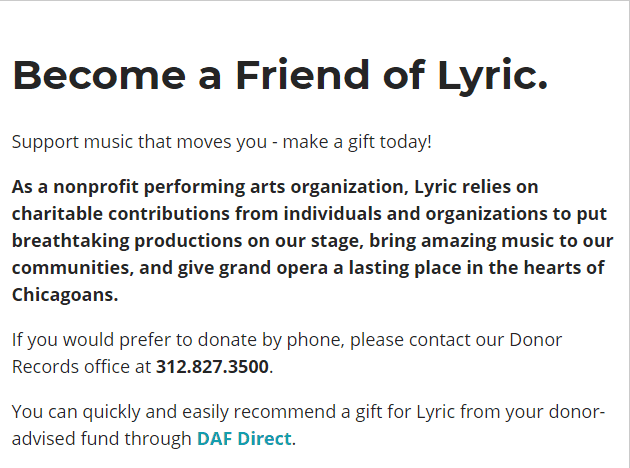Select the word "Friend" in the heading

point(302,75)
